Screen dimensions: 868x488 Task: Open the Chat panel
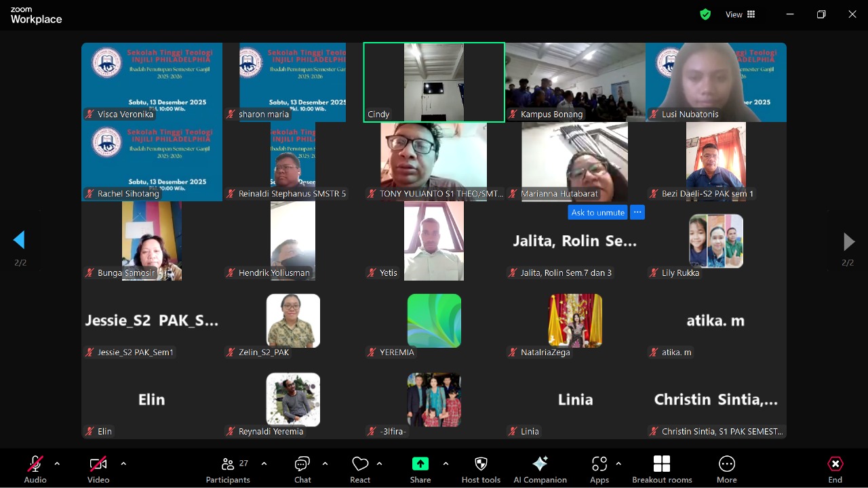[x=302, y=469]
